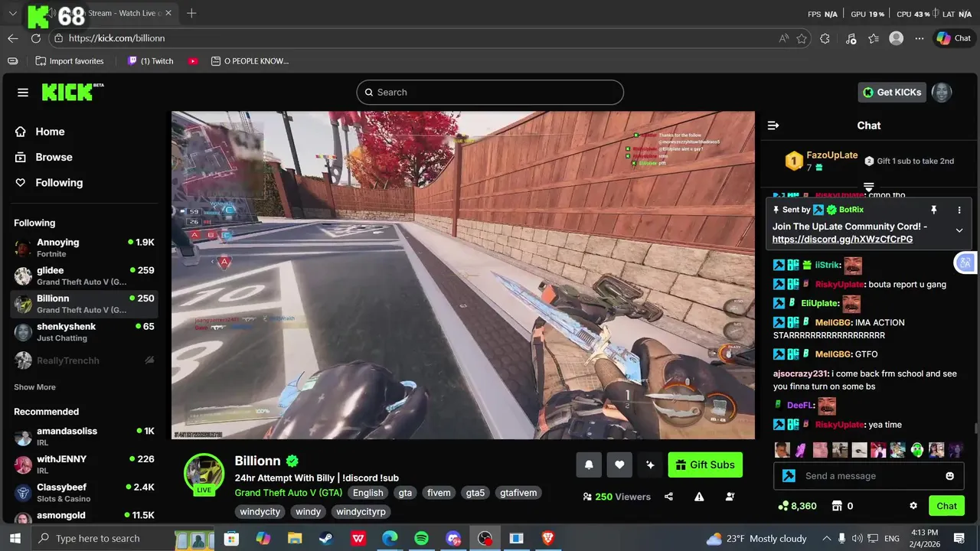The image size is (980, 551).
Task: Select the windycityrp tag
Action: pos(361,512)
